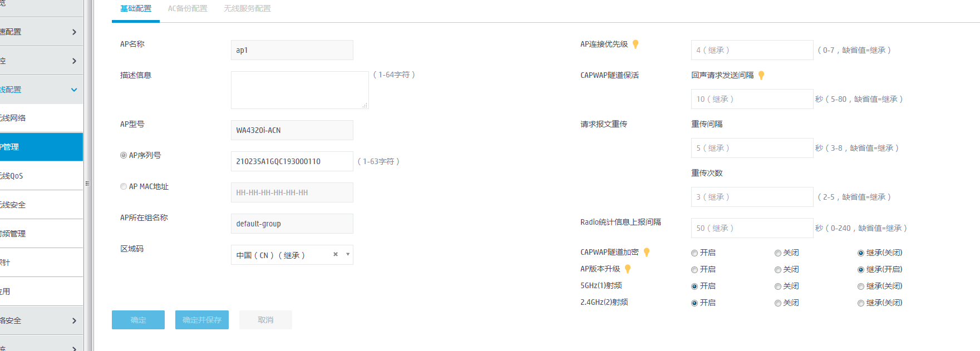Expand the sidebar section above 无线配置
The height and width of the screenshot is (351, 980).
tap(74, 61)
